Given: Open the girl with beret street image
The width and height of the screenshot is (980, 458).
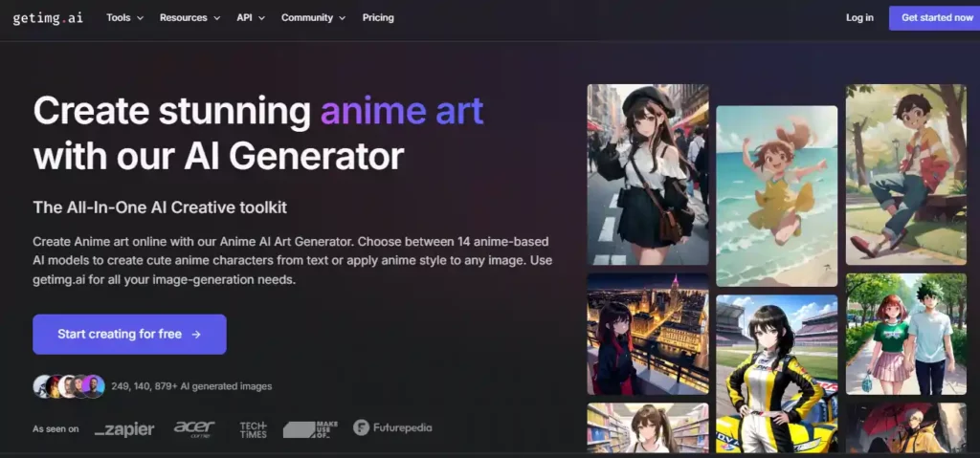Looking at the screenshot, I should click(648, 175).
